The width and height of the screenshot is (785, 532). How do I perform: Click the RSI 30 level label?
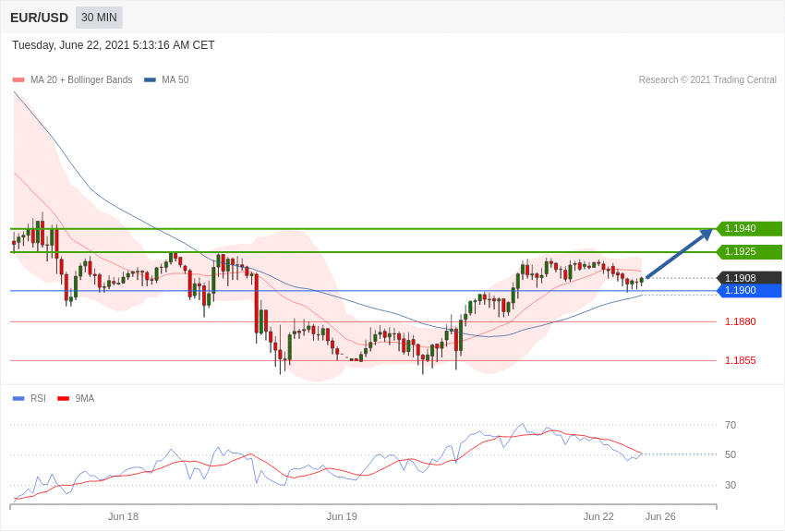point(731,485)
